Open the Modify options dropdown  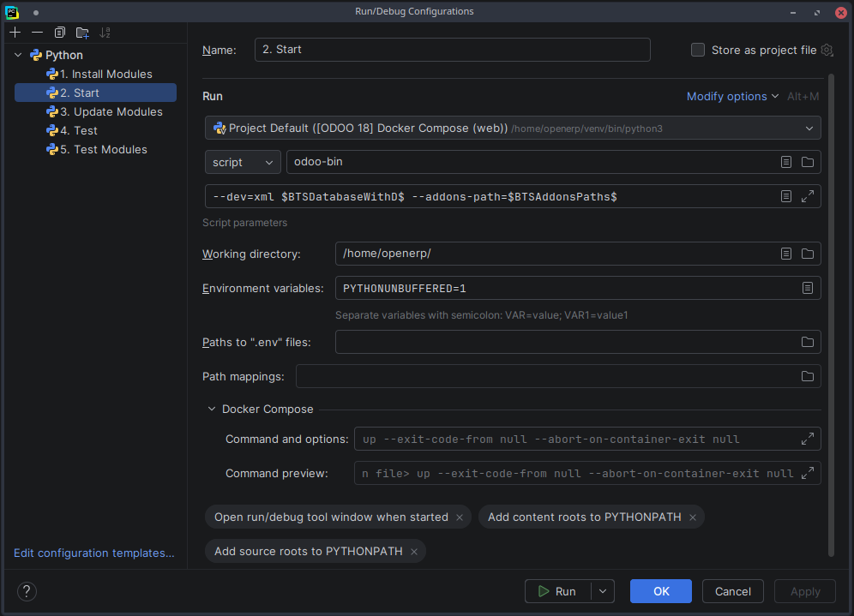(732, 96)
